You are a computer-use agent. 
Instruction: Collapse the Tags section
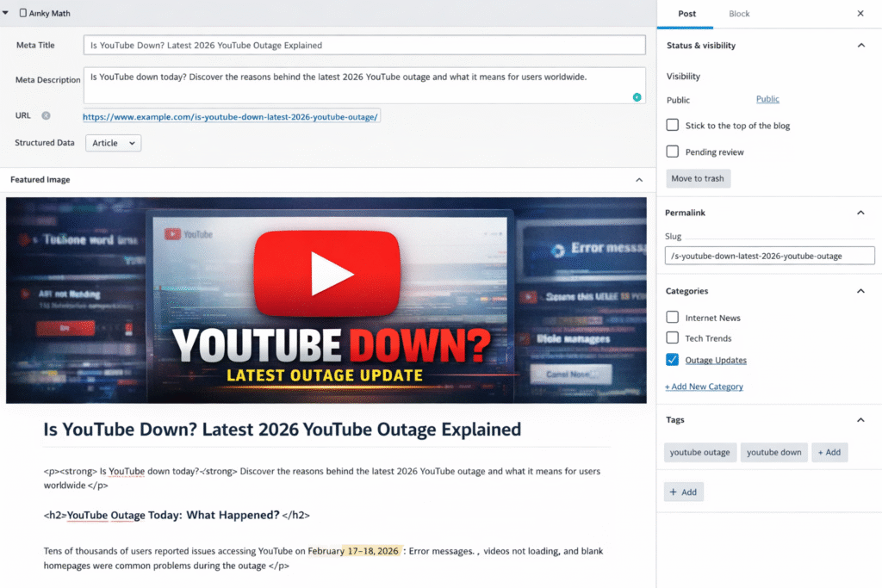pos(860,420)
